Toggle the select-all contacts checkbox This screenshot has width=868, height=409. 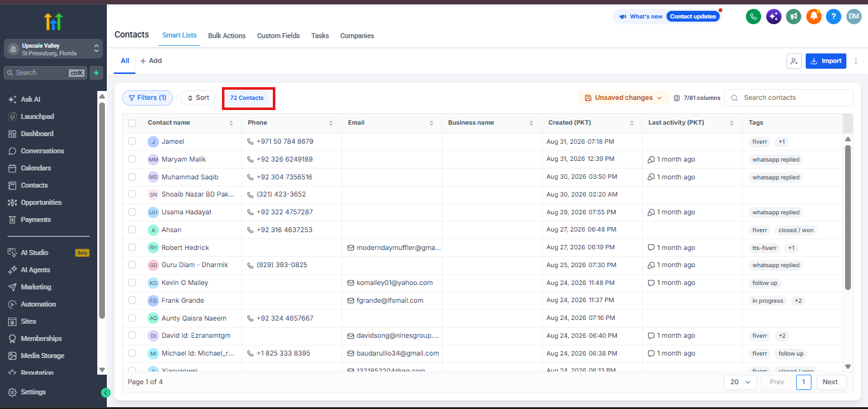pos(132,123)
